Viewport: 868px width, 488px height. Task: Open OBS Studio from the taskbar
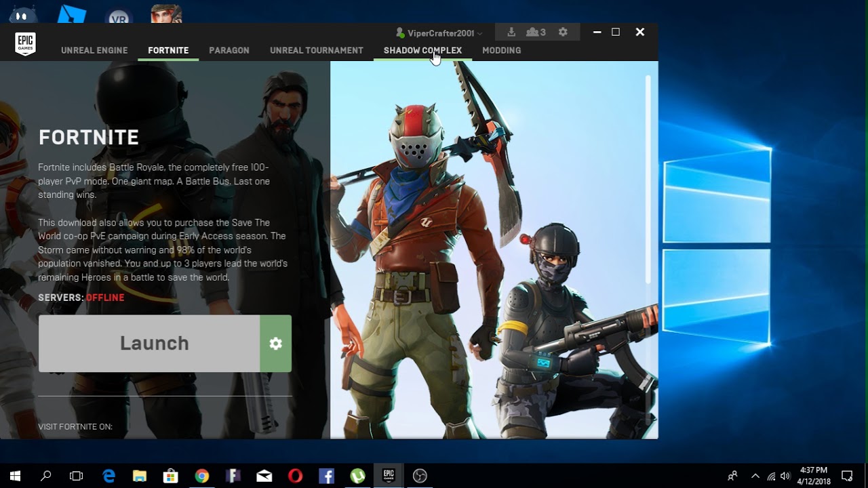point(420,476)
